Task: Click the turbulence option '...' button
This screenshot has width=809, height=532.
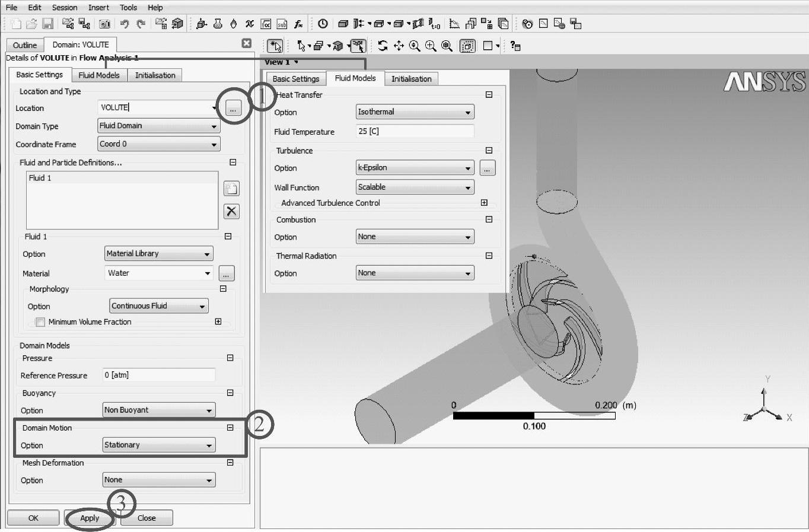Action: pos(487,168)
